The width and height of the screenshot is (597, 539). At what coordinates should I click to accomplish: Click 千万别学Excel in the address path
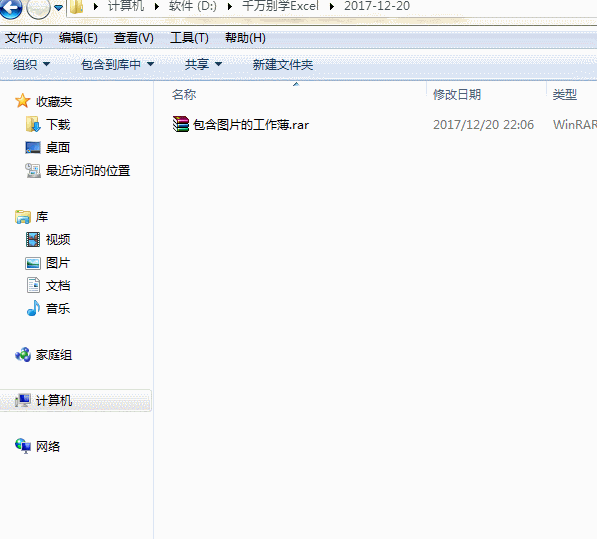280,6
